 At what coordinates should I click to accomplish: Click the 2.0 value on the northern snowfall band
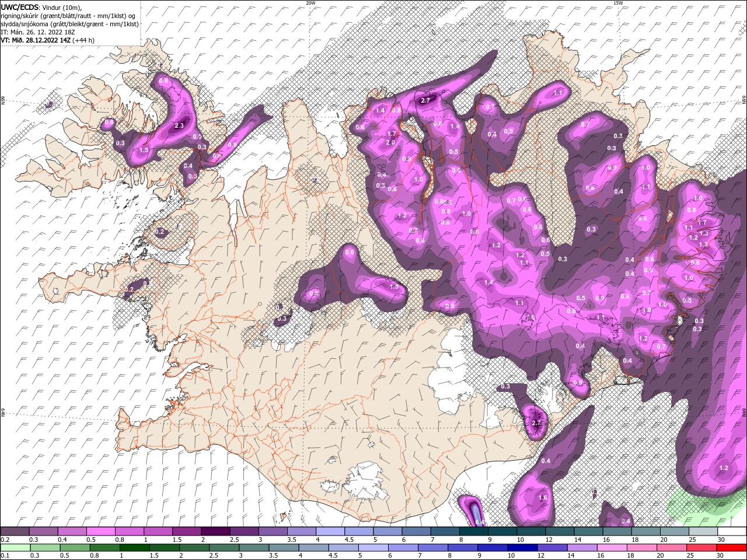click(x=391, y=142)
